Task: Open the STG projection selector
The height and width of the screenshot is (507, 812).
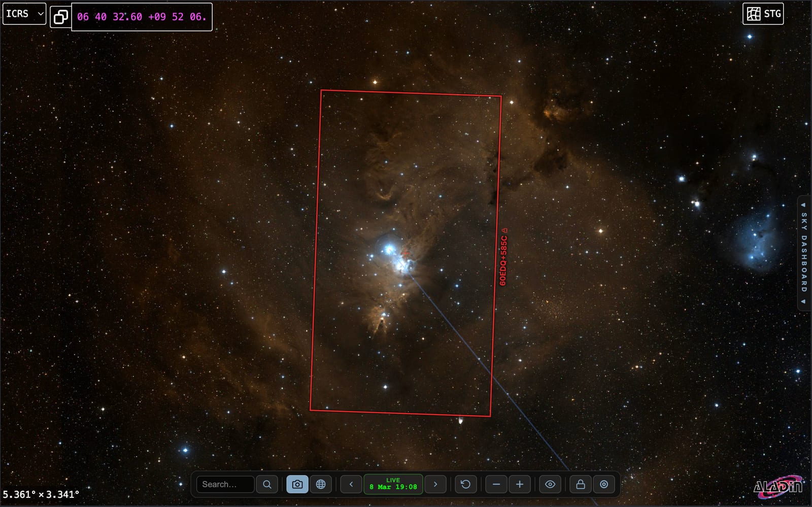Action: 763,14
